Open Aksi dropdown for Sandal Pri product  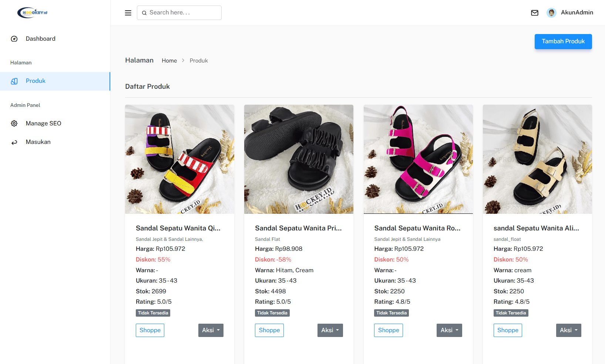pyautogui.click(x=330, y=330)
